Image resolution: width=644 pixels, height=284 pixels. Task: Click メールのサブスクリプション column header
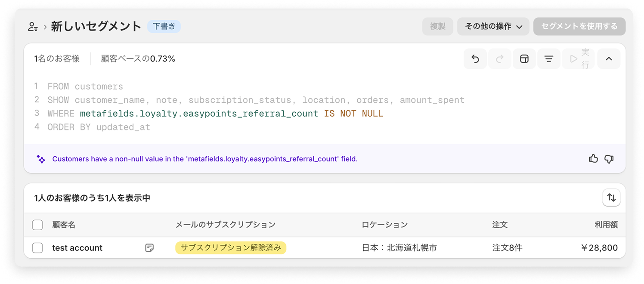click(x=225, y=225)
